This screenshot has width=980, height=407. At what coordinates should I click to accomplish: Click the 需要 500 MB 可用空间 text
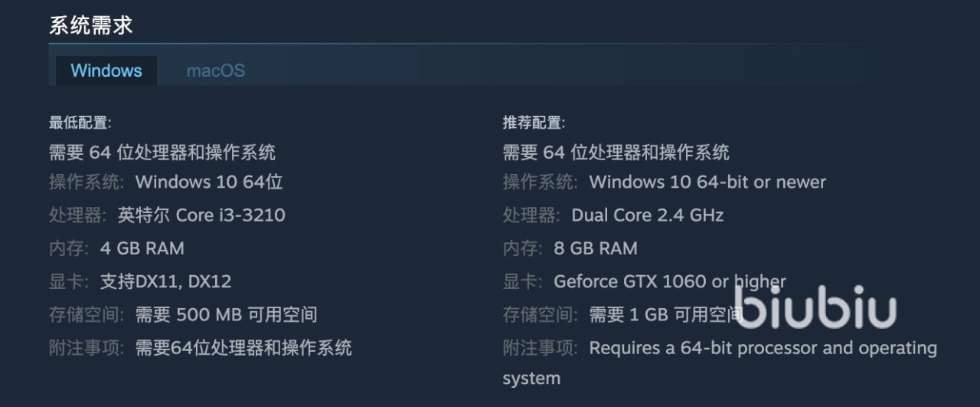[226, 314]
